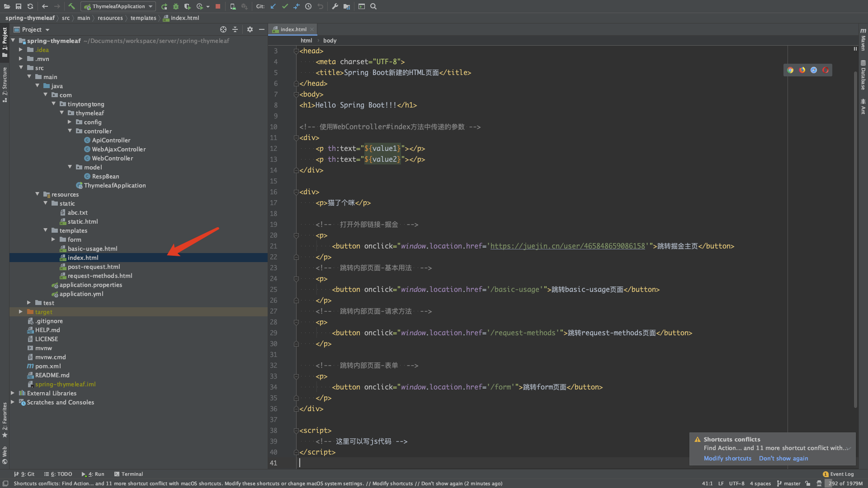Click Modify shortcuts in the conflicts notification
Viewport: 868px width, 488px height.
click(x=727, y=458)
